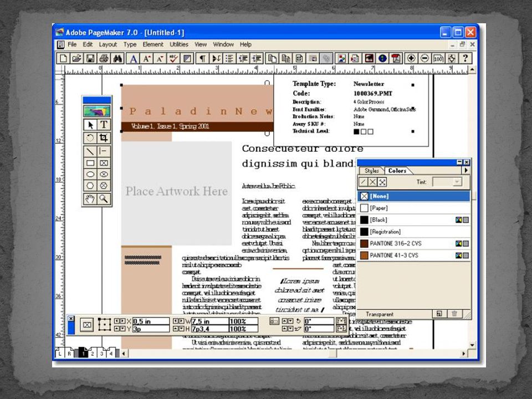Click the minus magnifier Zoom Out toolbar icon

(424, 58)
